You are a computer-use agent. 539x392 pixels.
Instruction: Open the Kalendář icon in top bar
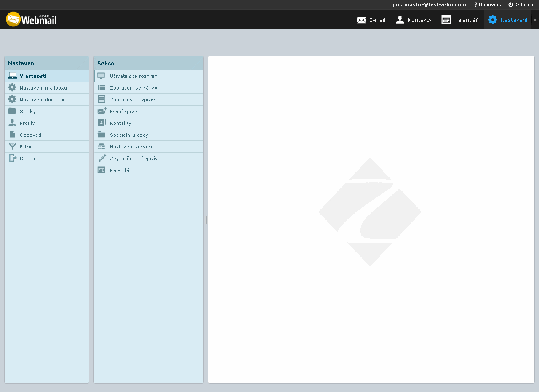tap(446, 20)
